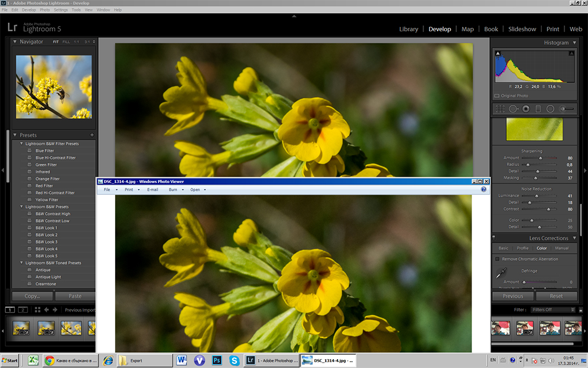Select the Radial Filter tool
The width and height of the screenshot is (588, 368).
[x=550, y=109]
